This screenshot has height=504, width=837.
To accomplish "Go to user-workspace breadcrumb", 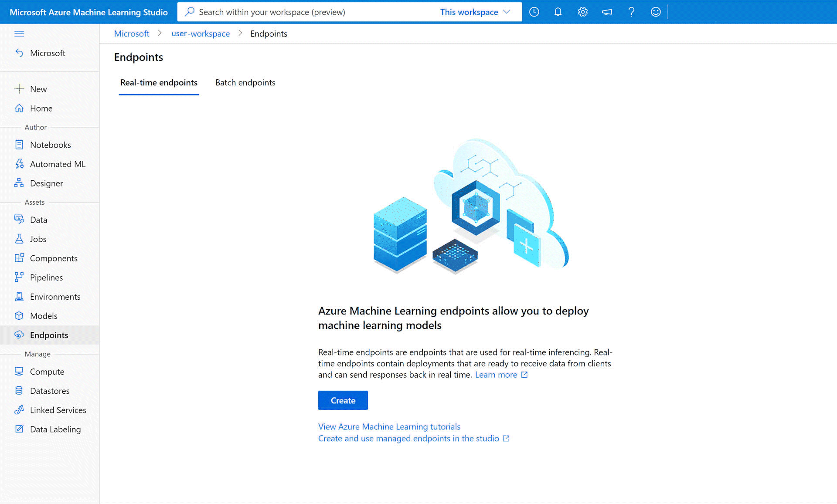I will click(x=201, y=34).
